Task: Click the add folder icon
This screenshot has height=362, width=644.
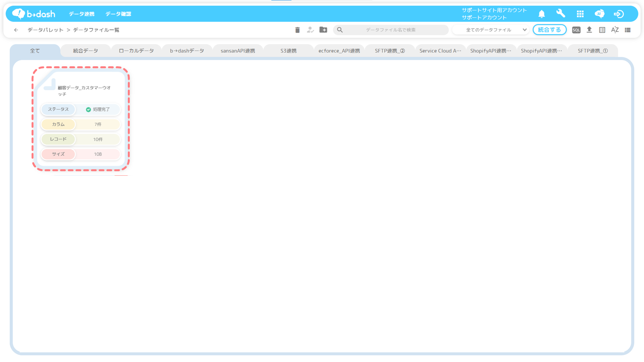Action: click(323, 30)
